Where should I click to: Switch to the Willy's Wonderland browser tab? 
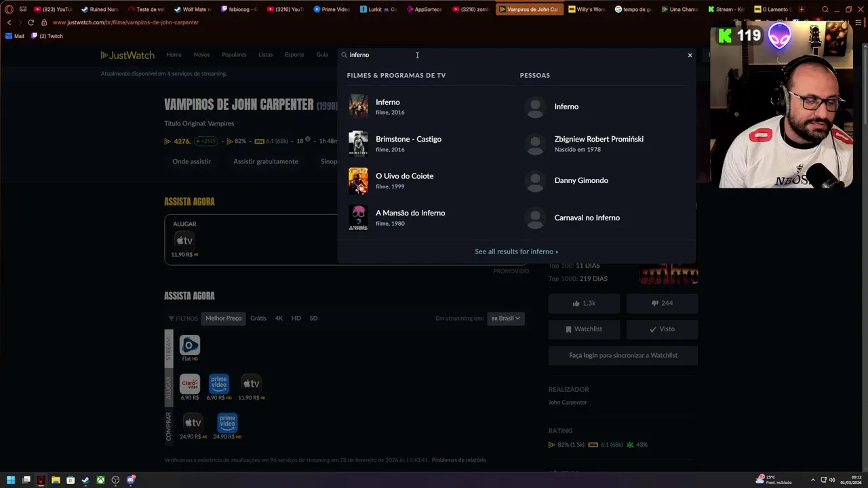(586, 9)
